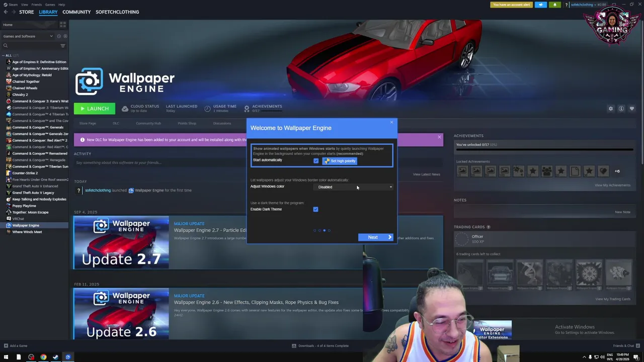
Task: Click the account alert button
Action: coord(511,5)
